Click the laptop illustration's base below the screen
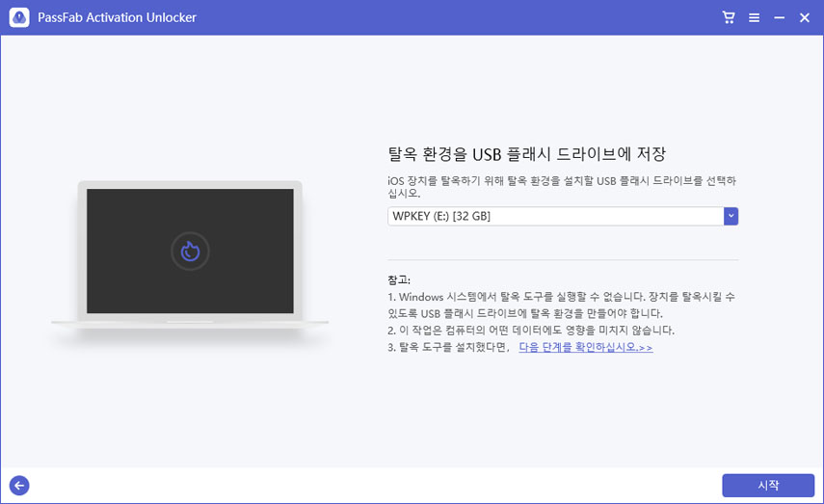 (x=190, y=323)
